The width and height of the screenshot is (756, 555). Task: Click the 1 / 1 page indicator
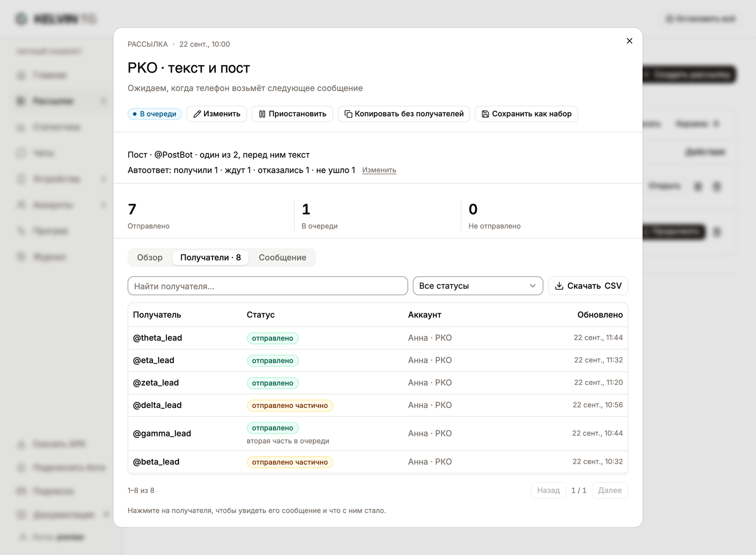tap(579, 490)
